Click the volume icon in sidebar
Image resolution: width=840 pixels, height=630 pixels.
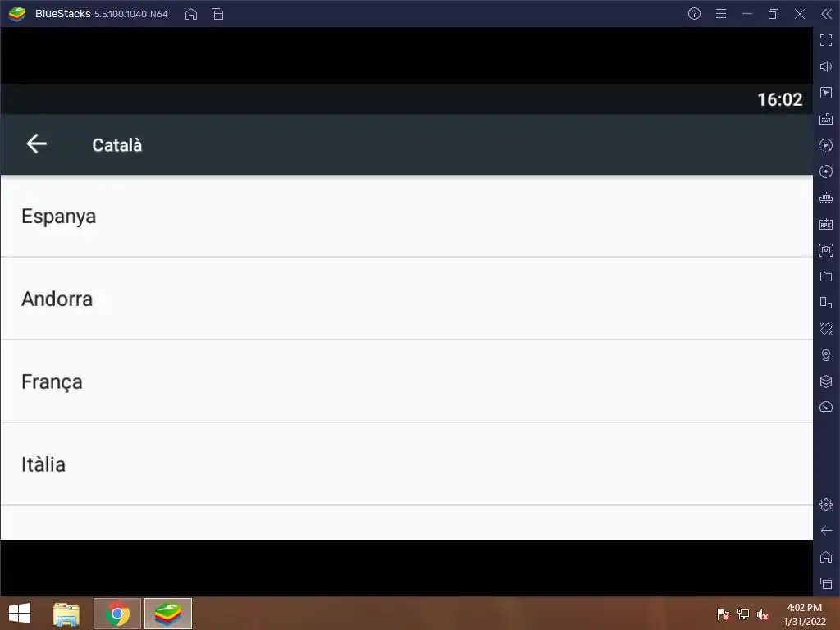[826, 66]
